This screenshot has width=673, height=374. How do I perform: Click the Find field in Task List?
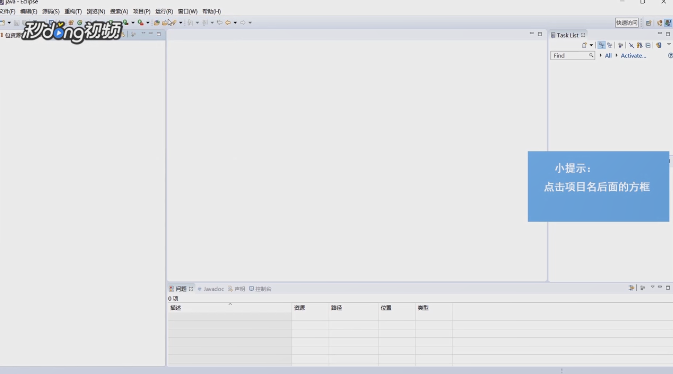click(x=572, y=56)
